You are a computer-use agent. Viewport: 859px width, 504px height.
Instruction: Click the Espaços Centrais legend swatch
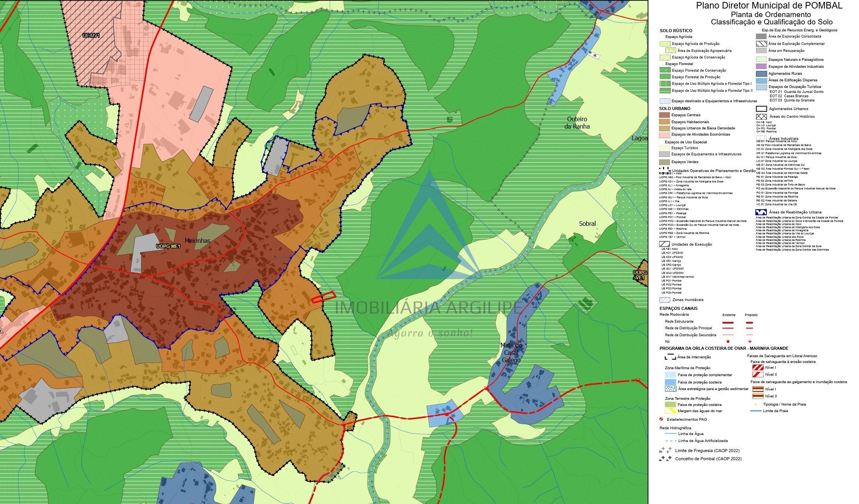664,115
